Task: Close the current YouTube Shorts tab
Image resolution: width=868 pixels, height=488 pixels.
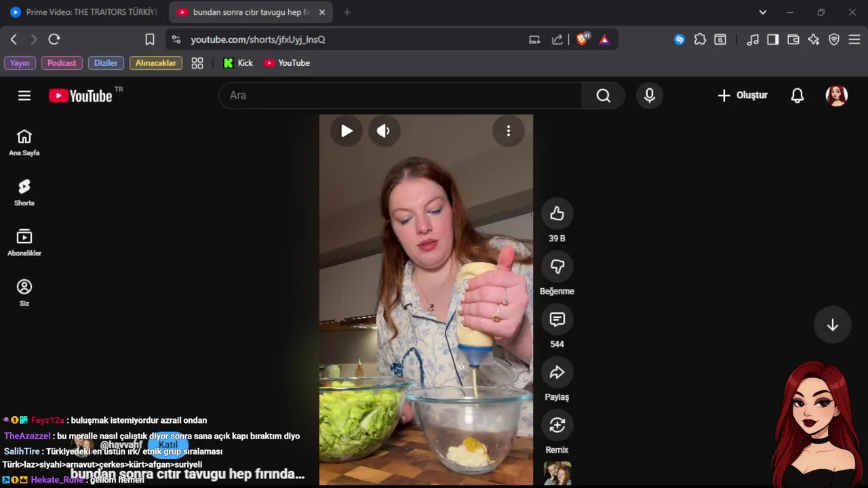Action: pos(322,12)
